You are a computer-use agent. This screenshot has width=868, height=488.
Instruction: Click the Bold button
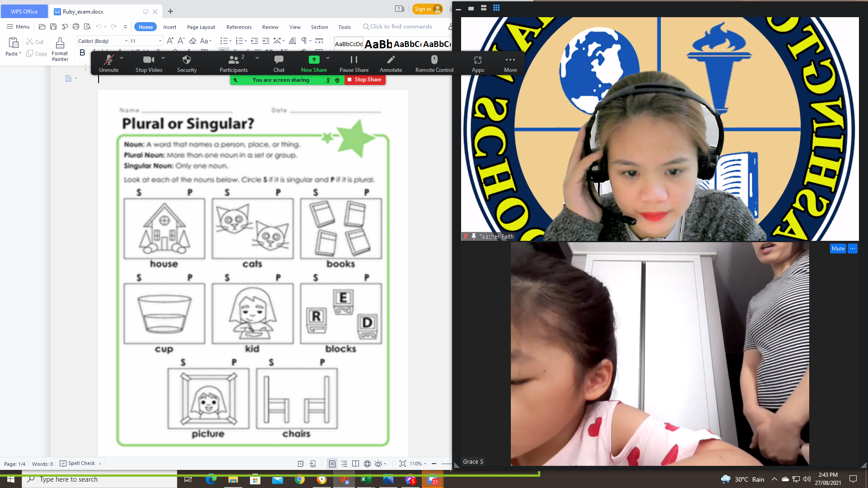point(82,53)
